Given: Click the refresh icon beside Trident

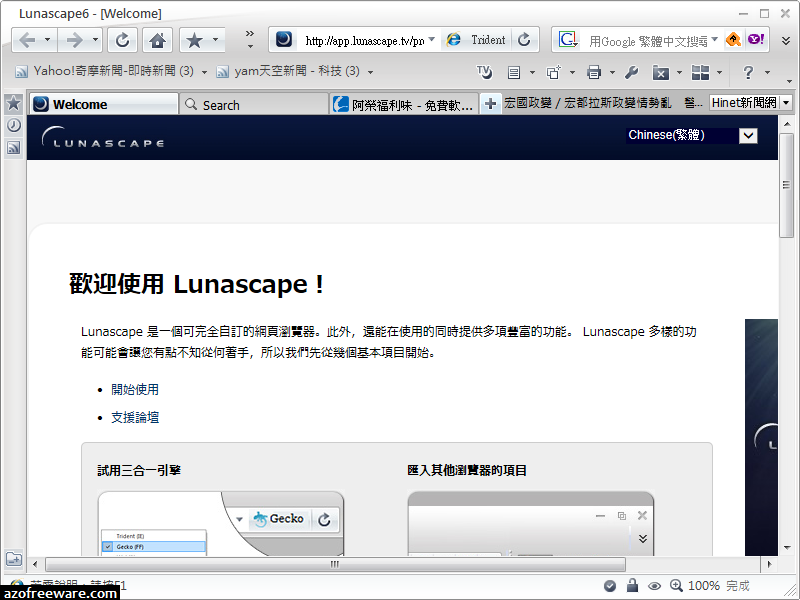Looking at the screenshot, I should pyautogui.click(x=524, y=39).
